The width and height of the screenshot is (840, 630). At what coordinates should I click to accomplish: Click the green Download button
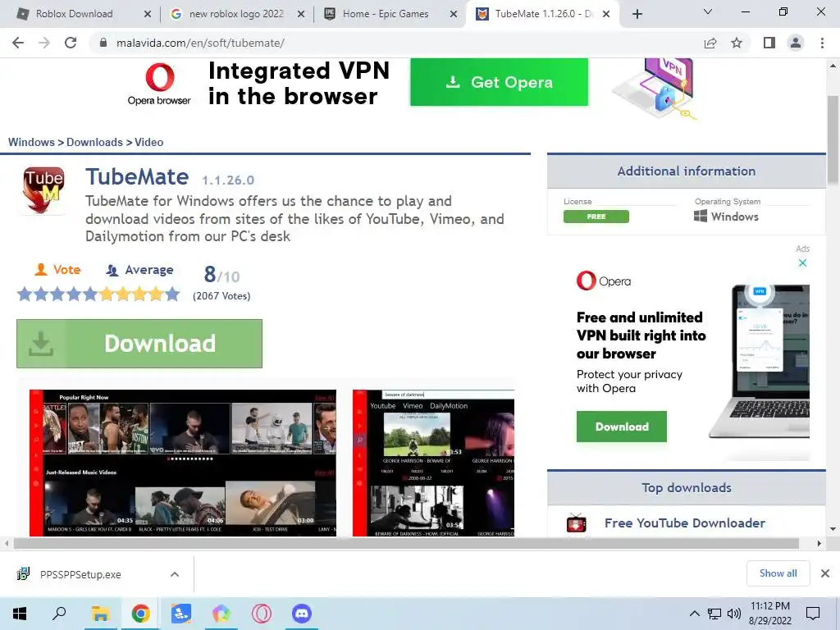[139, 344]
